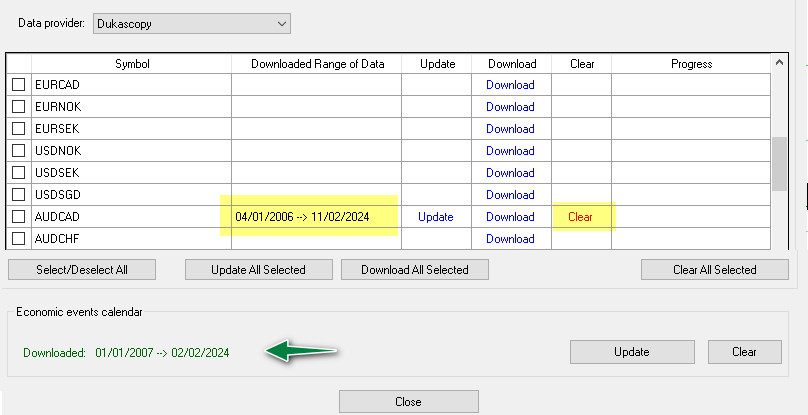This screenshot has height=415, width=808.
Task: Tick the USDNOK checkbox
Action: (19, 151)
